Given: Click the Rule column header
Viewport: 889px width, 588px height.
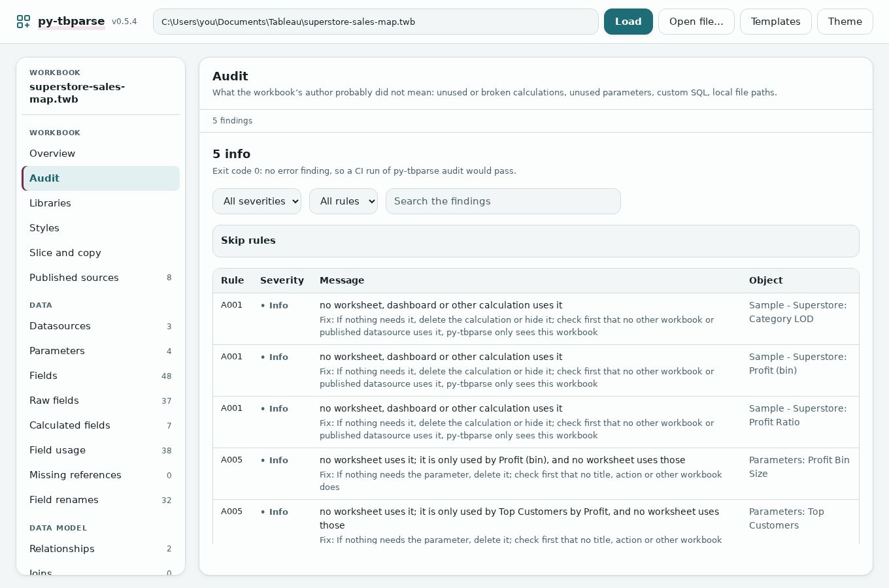Looking at the screenshot, I should (233, 280).
